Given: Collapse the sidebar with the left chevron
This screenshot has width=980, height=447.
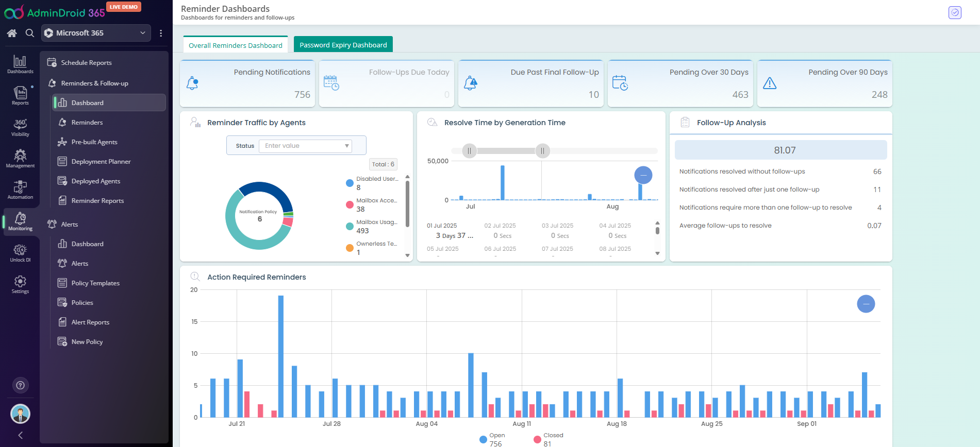Looking at the screenshot, I should (x=20, y=435).
